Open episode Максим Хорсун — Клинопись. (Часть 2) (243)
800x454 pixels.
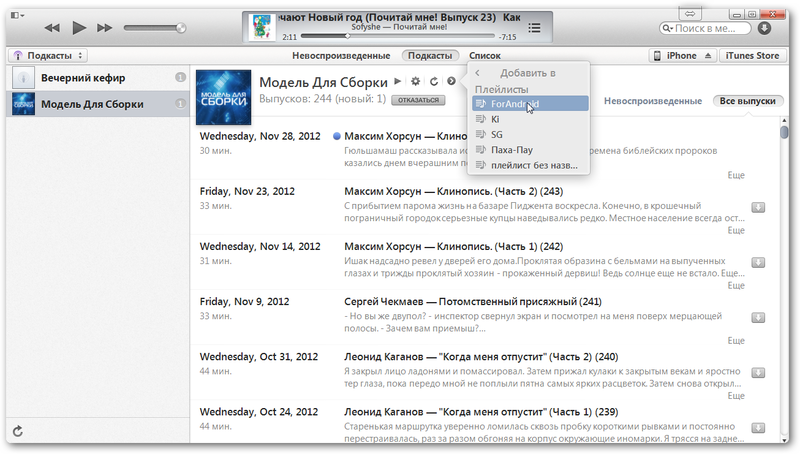(454, 191)
